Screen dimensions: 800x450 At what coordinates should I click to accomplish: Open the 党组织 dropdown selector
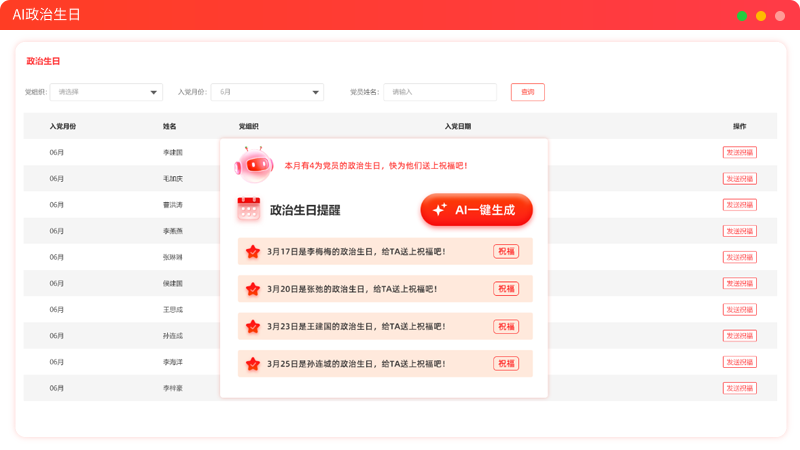point(106,92)
